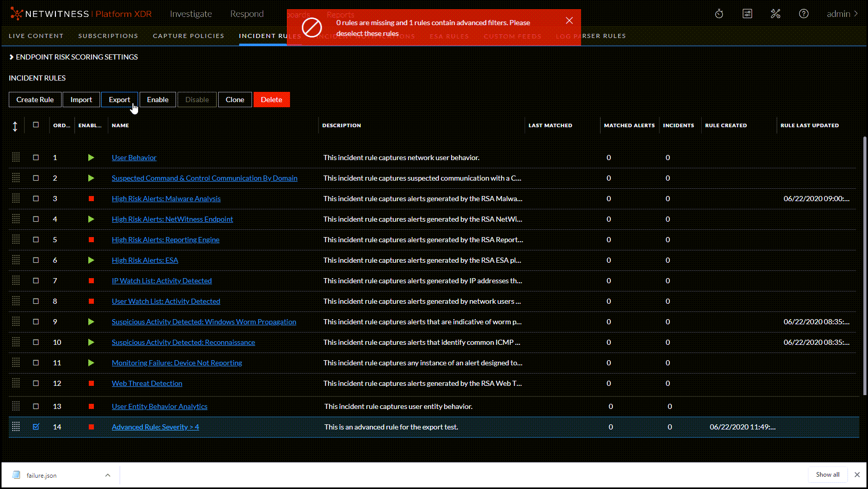868x489 pixels.
Task: Check the checkbox for High Risk Alerts: ESA
Action: 35,260
